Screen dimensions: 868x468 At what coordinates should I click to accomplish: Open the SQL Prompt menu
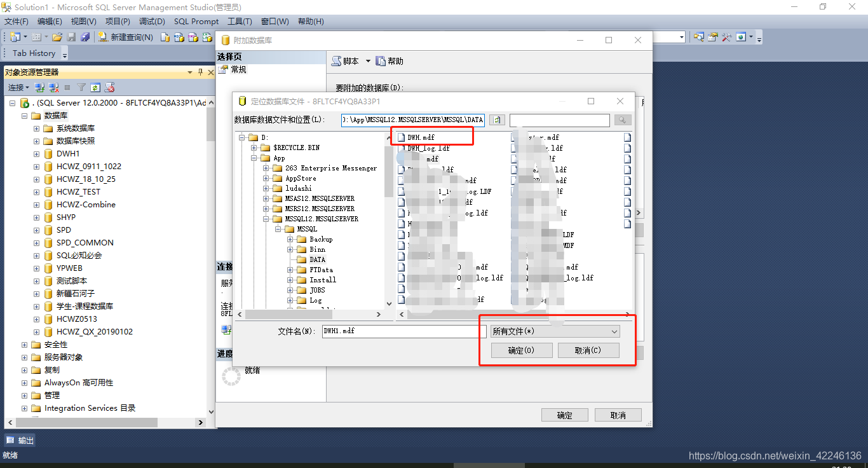196,22
